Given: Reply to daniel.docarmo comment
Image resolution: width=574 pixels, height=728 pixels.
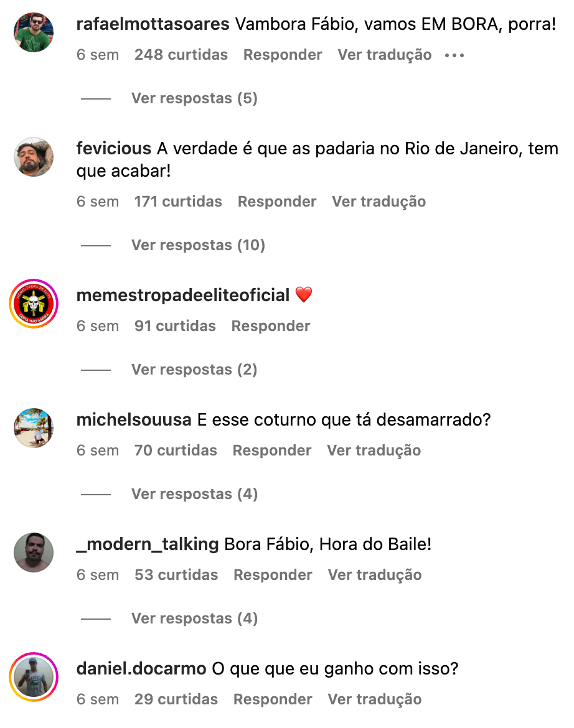Looking at the screenshot, I should coord(273,699).
